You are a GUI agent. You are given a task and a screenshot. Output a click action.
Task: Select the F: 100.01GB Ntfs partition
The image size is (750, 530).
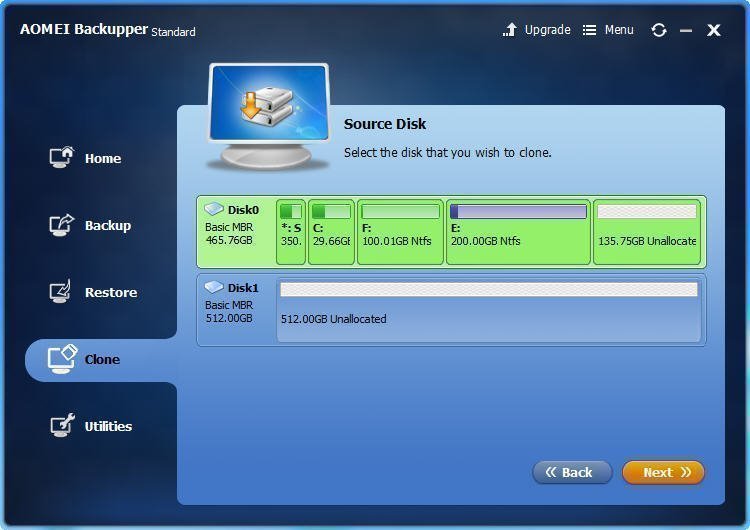coord(400,232)
